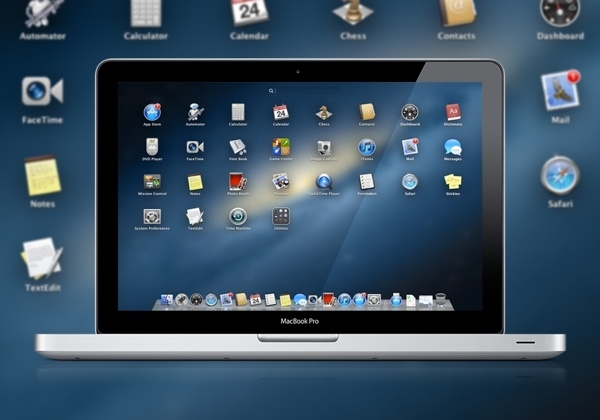Screen dimensions: 600x420
Task: Open Font Book app
Action: click(x=238, y=147)
